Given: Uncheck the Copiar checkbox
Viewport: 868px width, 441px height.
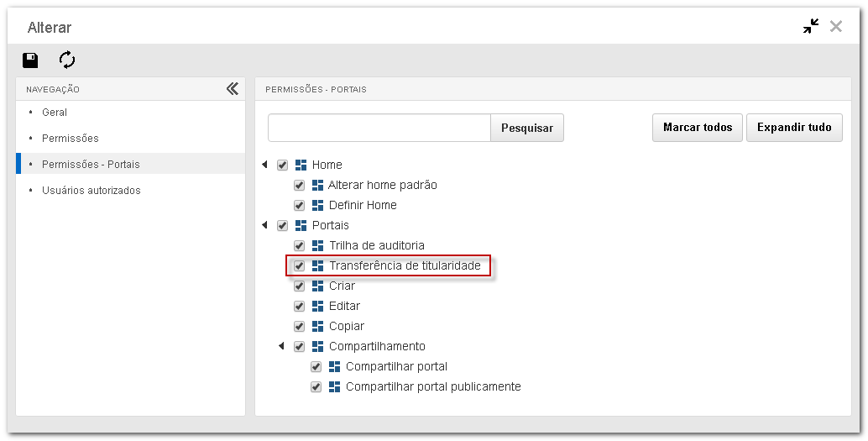Looking at the screenshot, I should 299,326.
